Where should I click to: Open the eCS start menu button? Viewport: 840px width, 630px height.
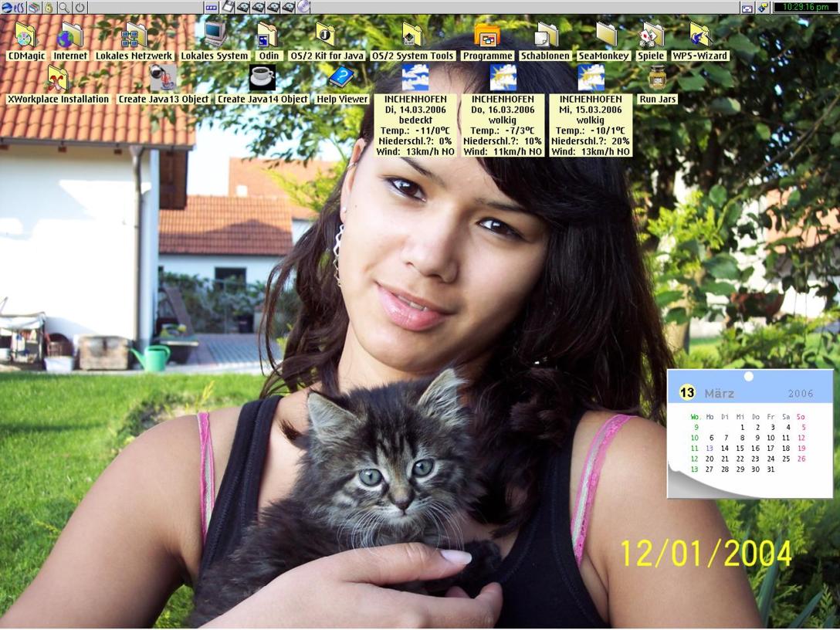[12, 7]
